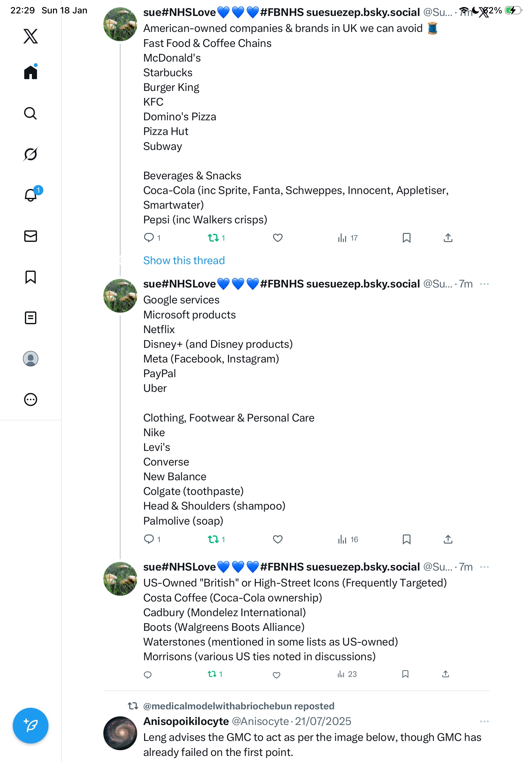Screen dimensions: 532x762
Task: Go to Home in sidebar
Action: click(x=31, y=72)
